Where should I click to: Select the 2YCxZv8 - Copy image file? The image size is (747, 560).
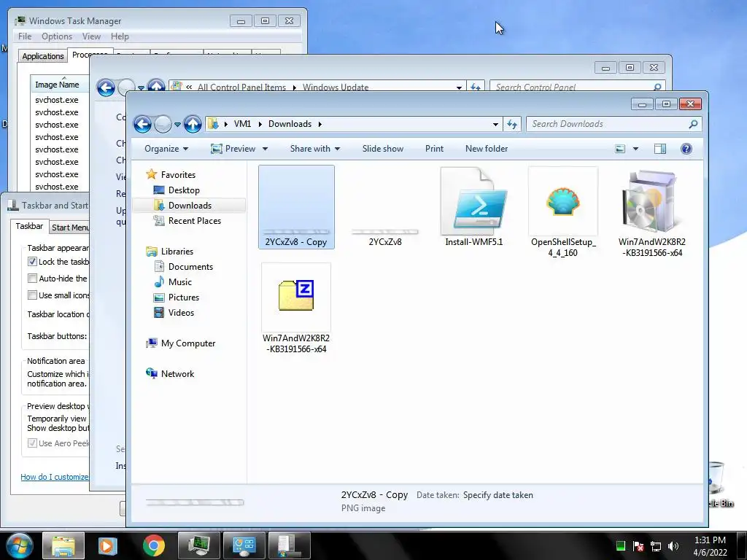click(x=296, y=207)
